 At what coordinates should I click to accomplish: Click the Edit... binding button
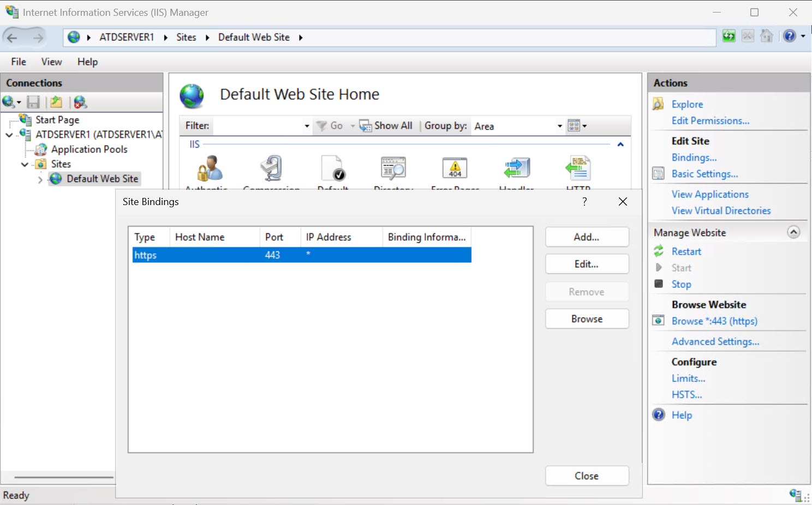pyautogui.click(x=587, y=264)
